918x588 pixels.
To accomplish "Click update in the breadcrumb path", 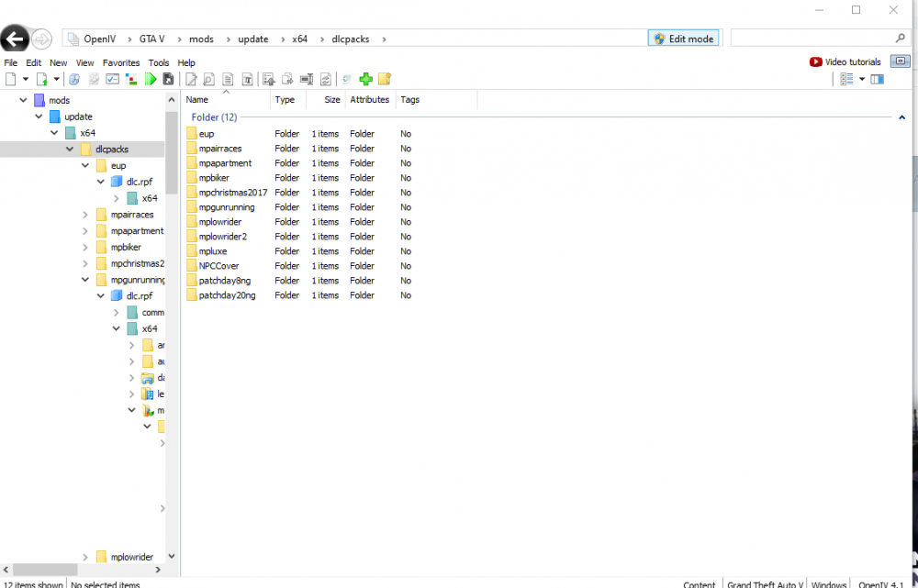I will click(253, 39).
